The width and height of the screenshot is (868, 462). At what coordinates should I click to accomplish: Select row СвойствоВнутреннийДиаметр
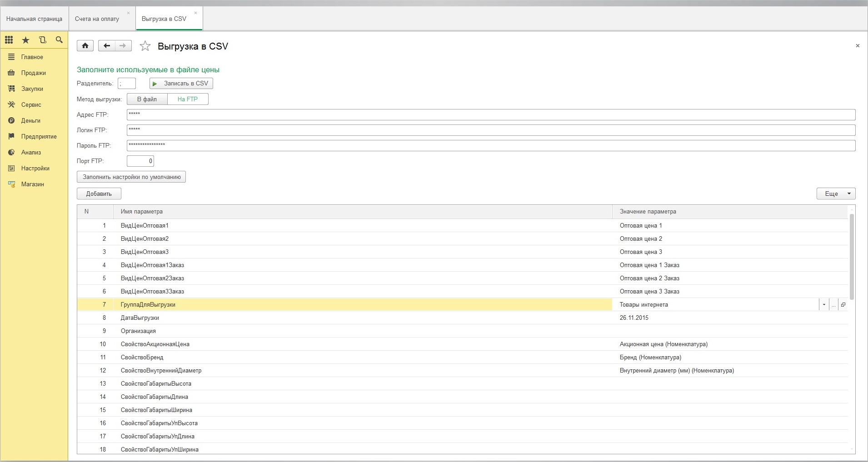(463, 370)
